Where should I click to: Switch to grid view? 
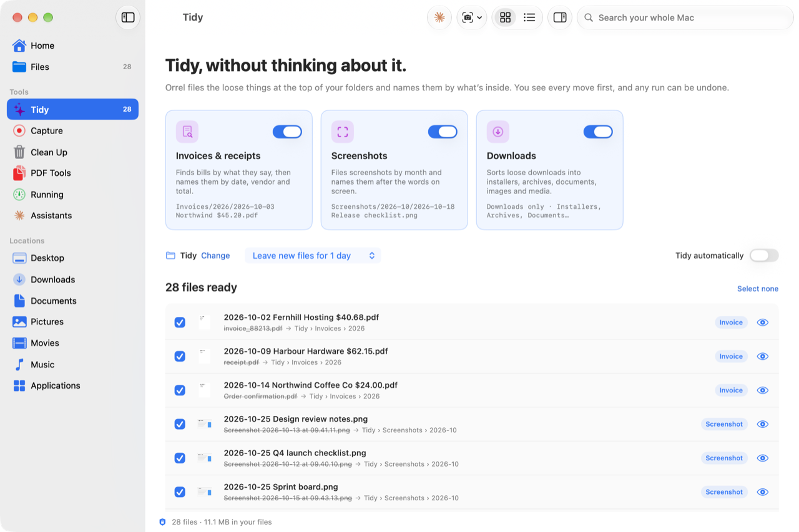tap(506, 17)
